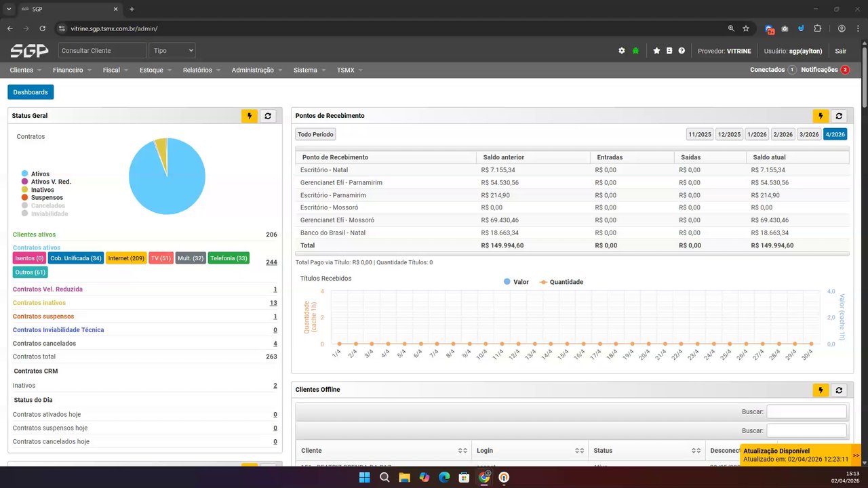Click the help question mark icon
The image size is (868, 488).
coord(682,51)
